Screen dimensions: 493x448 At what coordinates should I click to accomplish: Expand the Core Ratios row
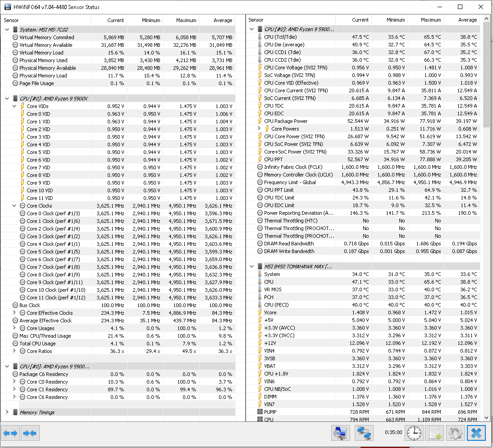point(14,351)
